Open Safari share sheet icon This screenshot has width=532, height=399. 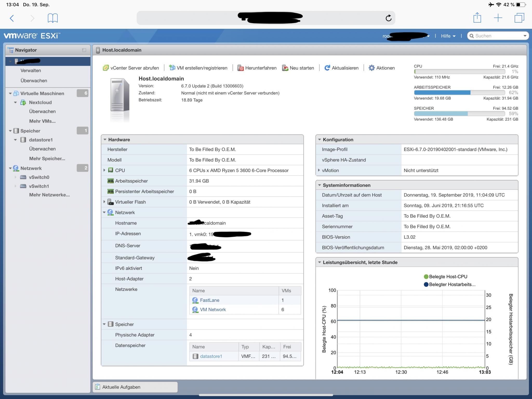[477, 18]
